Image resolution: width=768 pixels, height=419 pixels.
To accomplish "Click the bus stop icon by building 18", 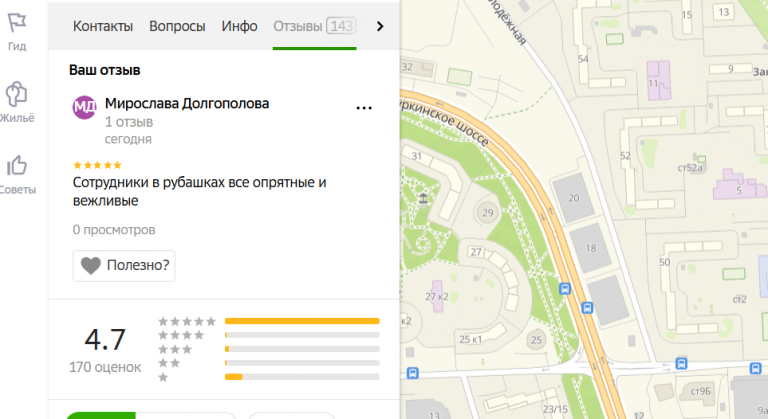I will (565, 289).
